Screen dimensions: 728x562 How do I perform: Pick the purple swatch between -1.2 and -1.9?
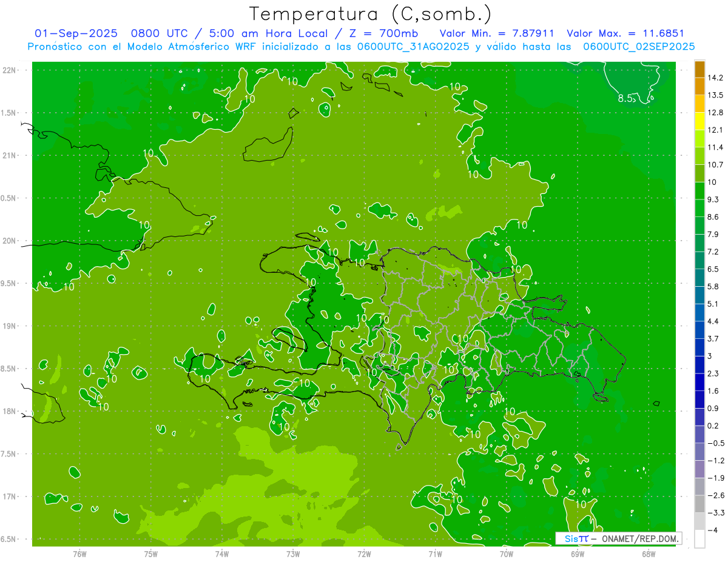coord(699,469)
